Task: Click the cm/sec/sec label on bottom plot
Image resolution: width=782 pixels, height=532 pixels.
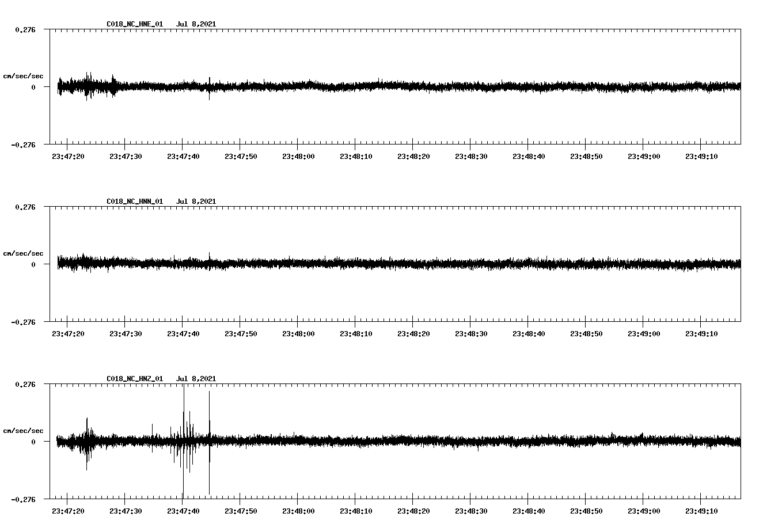Action: tap(24, 430)
